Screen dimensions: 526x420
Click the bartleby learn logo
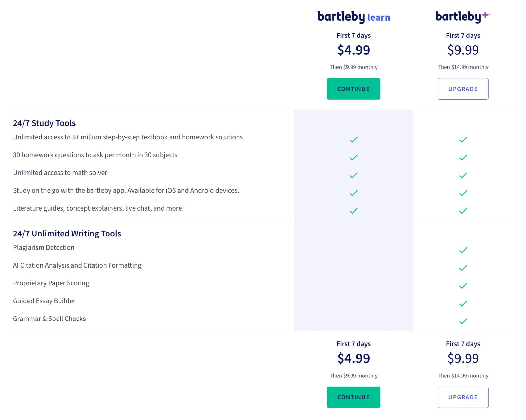pyautogui.click(x=353, y=17)
